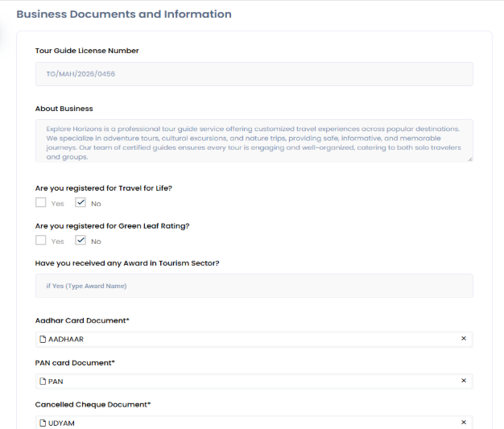Click the Business Documents and Information heading
This screenshot has height=429, width=504.
click(x=124, y=14)
